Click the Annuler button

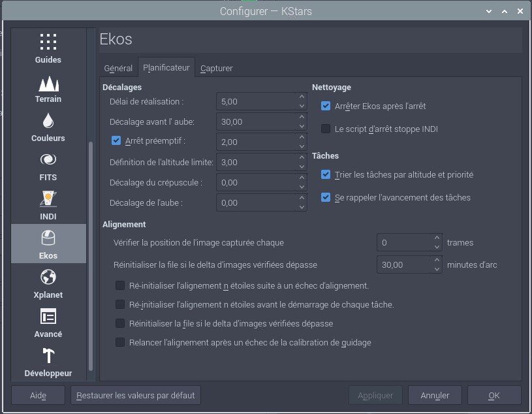click(x=435, y=395)
